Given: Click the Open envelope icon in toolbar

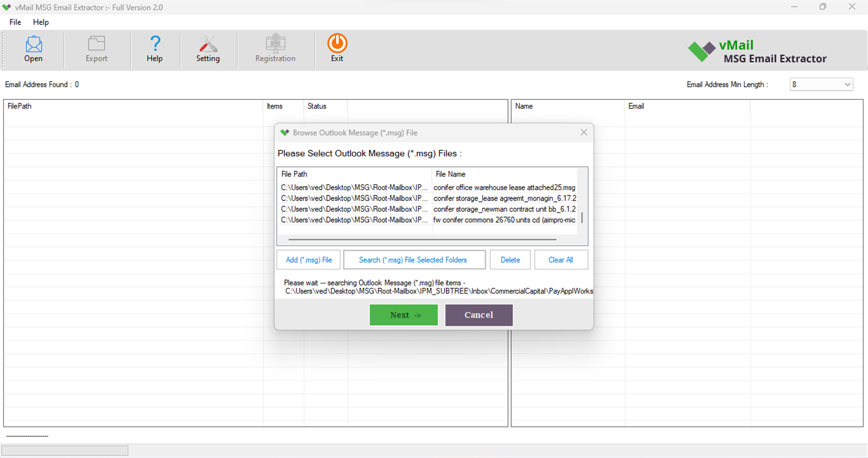Looking at the screenshot, I should tap(34, 44).
